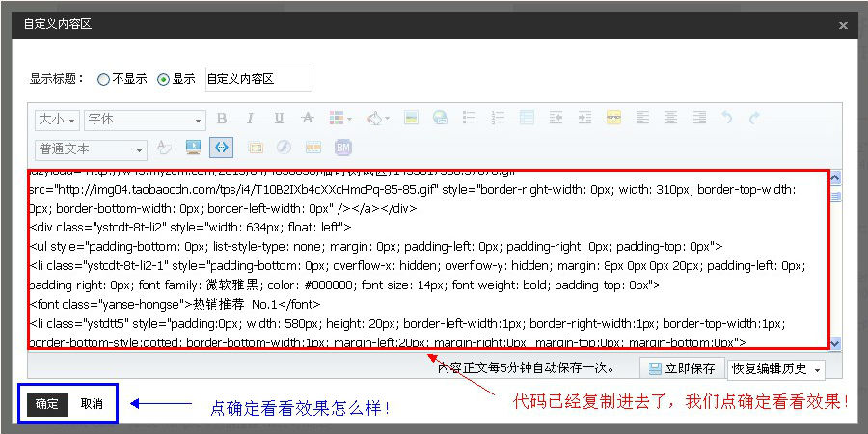Select the 不显示 radio option

103,80
